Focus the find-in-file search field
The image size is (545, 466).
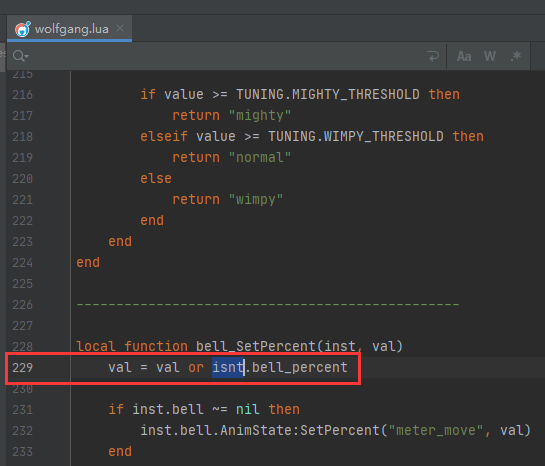(222, 56)
